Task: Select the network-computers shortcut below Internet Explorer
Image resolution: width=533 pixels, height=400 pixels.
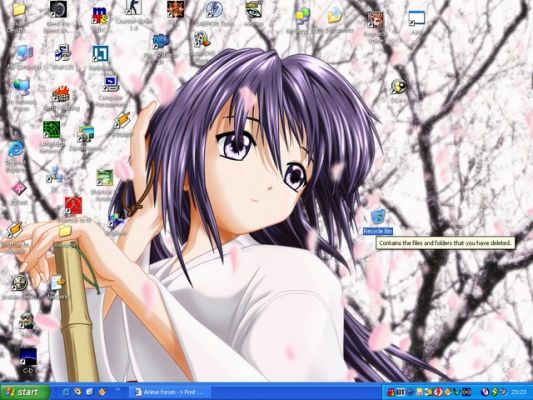Action: [55, 174]
